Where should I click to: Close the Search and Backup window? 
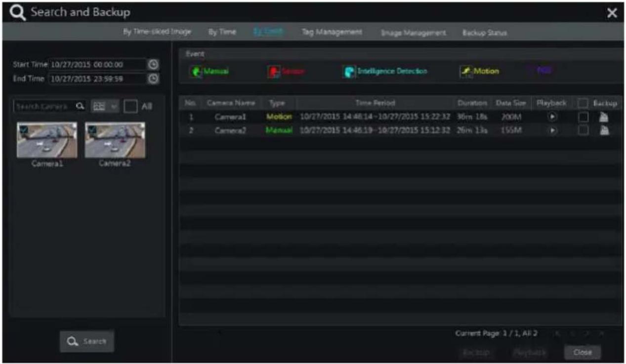pos(612,13)
